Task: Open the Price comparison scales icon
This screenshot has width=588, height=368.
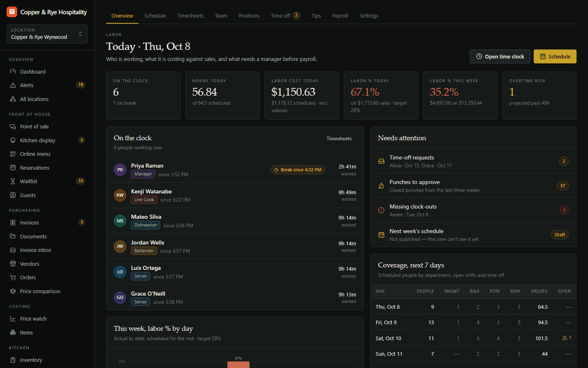Action: click(13, 291)
